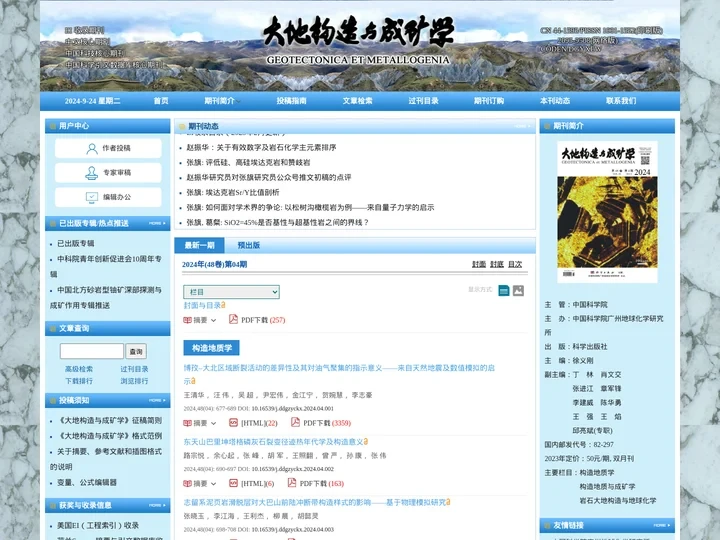Select the 最新一期 tab
Screen dimensions: 720x540
tap(199, 245)
